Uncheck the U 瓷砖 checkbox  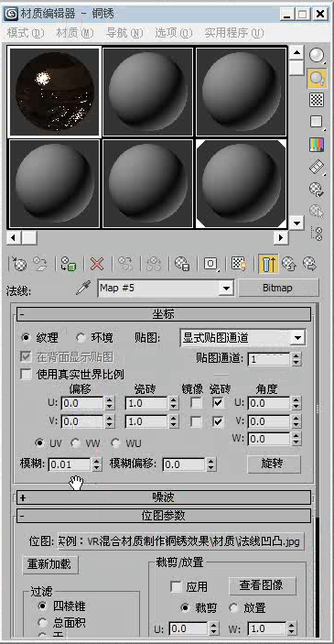tap(219, 403)
